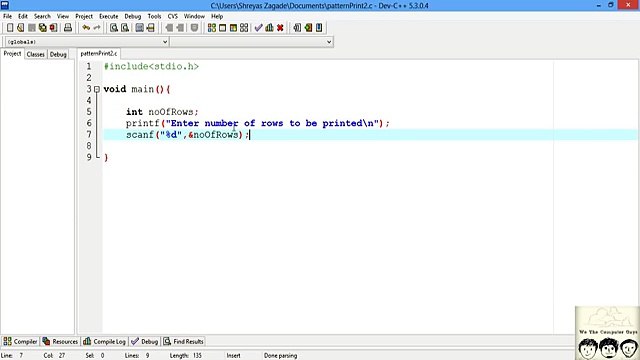The height and width of the screenshot is (360, 640).
Task: Open the Find Results bottom tab
Action: click(183, 341)
